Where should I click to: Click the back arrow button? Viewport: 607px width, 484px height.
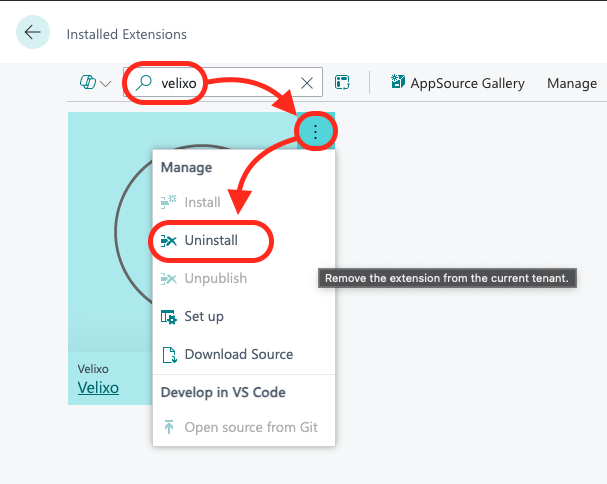coord(33,32)
